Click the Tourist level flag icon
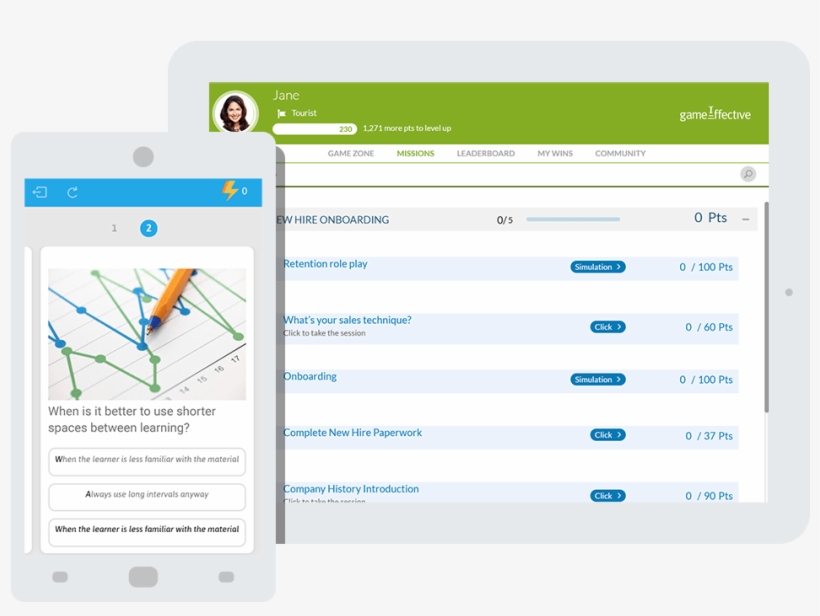 [x=281, y=113]
